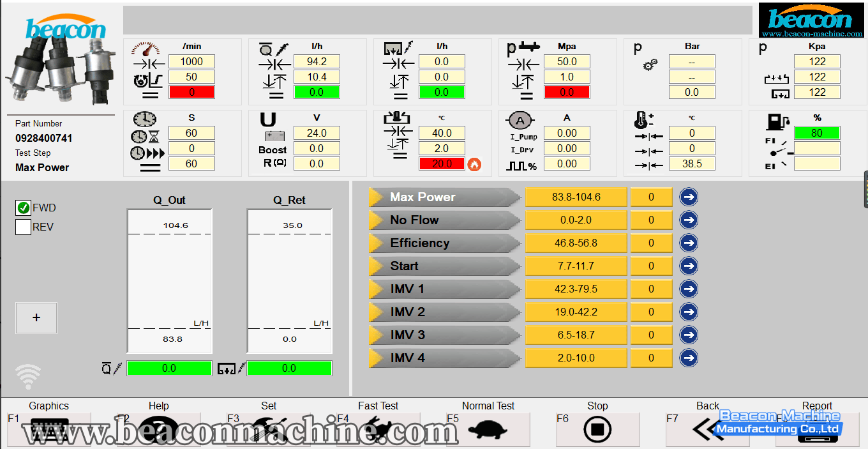This screenshot has width=868, height=449.
Task: Enable the REV checkbox
Action: coord(24,227)
